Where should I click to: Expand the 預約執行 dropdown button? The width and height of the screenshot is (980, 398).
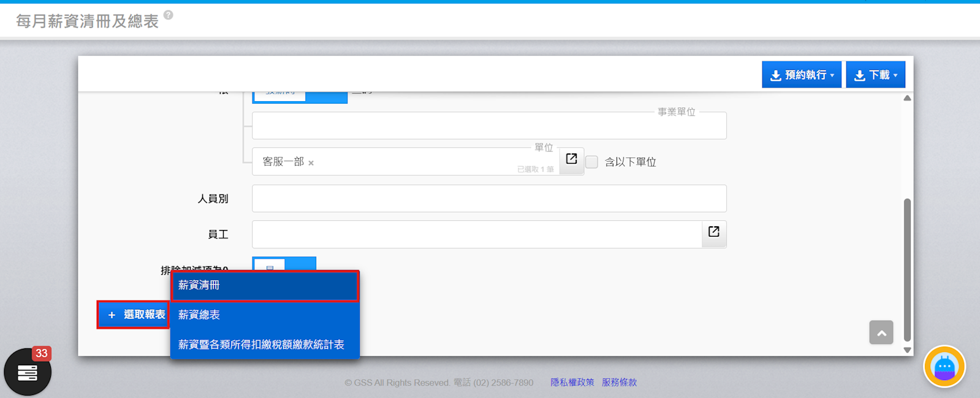click(x=801, y=75)
